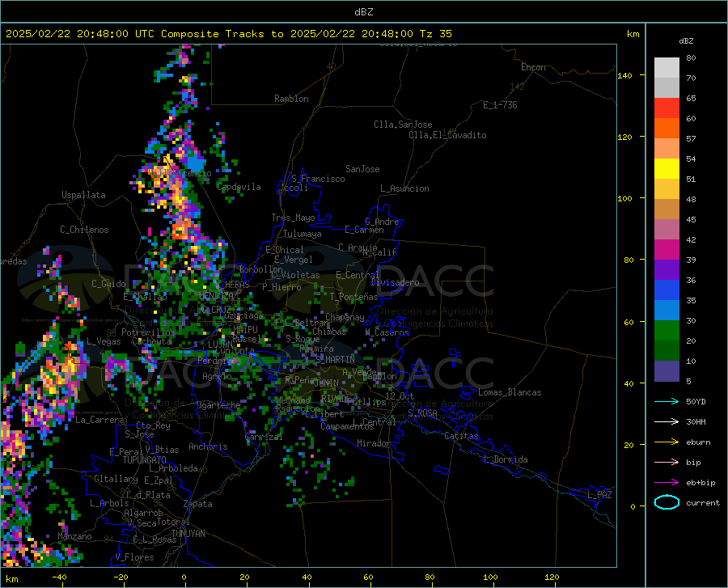Click the 'Potrerillos' place label
728x588 pixels.
tap(148, 332)
